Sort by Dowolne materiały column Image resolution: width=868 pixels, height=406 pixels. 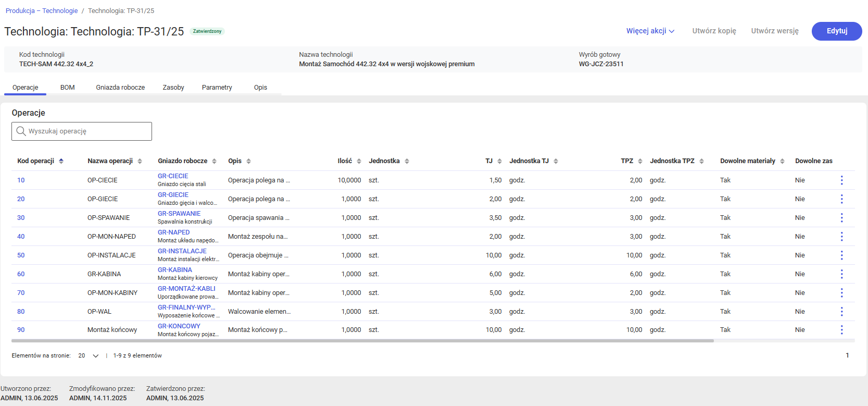coord(782,161)
